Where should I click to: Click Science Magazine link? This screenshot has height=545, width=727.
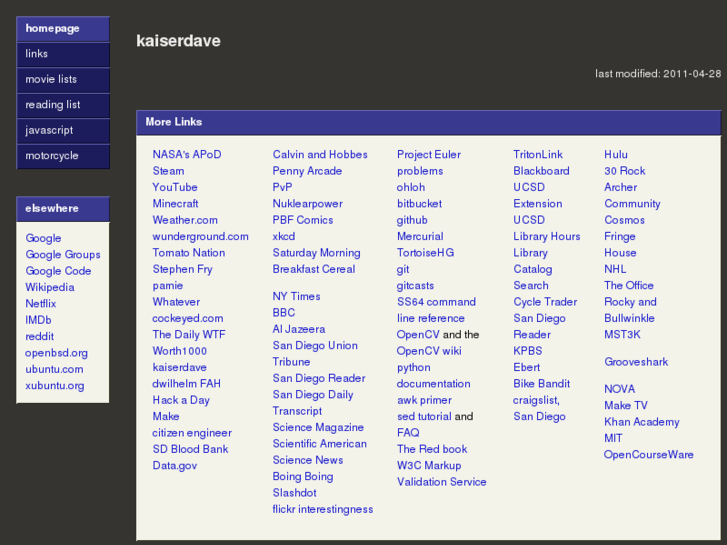click(x=318, y=427)
